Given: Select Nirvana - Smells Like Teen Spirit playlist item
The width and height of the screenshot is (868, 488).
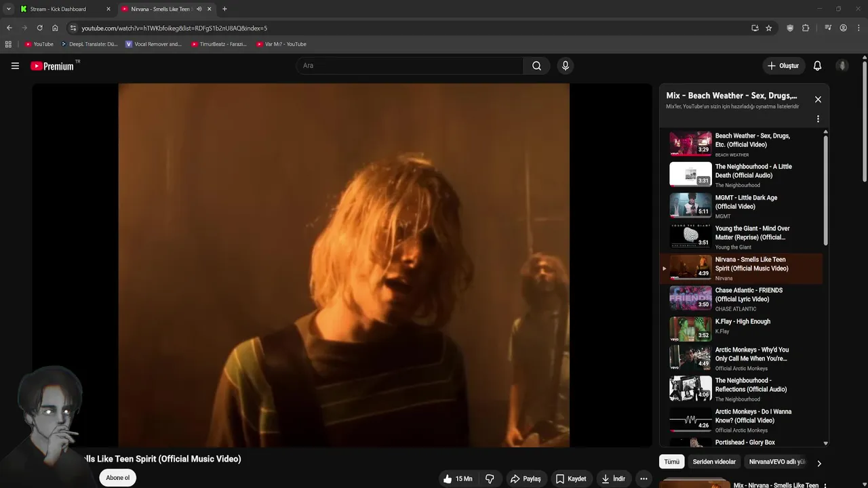Looking at the screenshot, I should [x=742, y=268].
